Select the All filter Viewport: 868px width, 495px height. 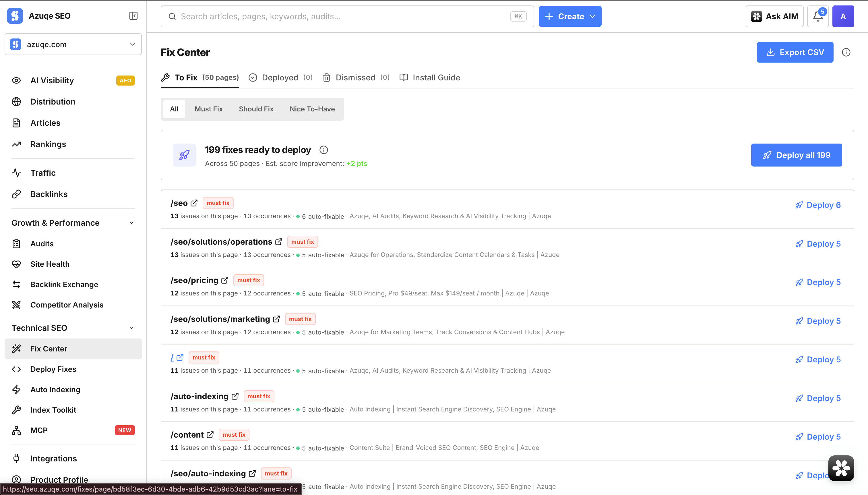tap(174, 109)
